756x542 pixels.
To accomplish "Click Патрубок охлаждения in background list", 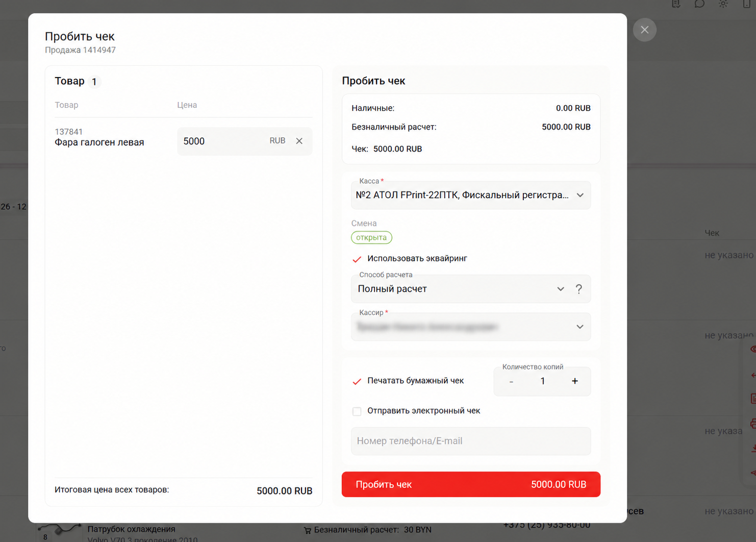I will coord(131,529).
